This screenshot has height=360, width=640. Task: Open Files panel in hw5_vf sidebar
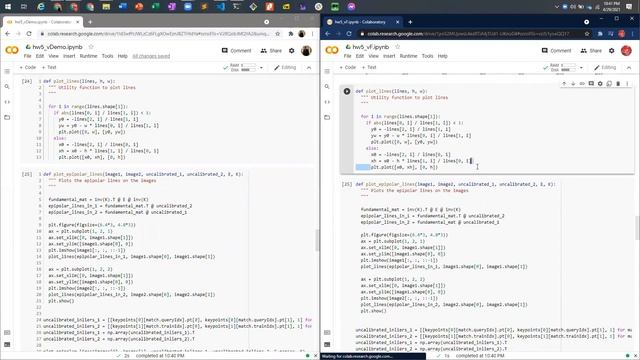(327, 118)
